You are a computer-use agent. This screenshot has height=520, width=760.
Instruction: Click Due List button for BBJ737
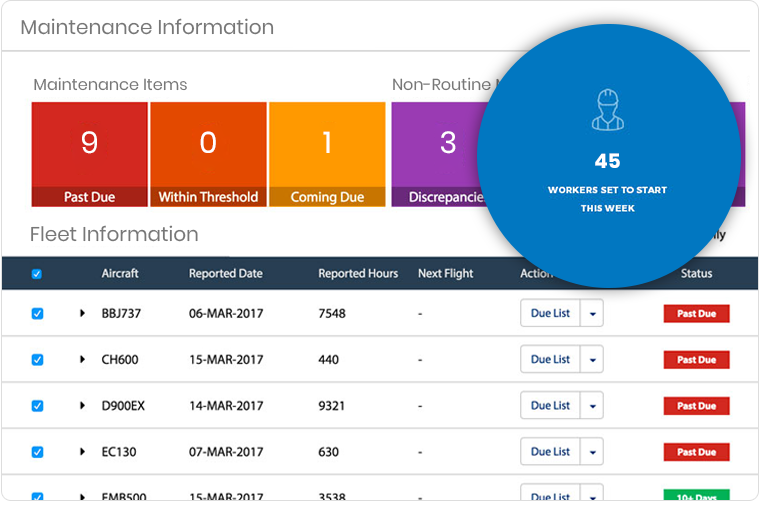pyautogui.click(x=550, y=313)
